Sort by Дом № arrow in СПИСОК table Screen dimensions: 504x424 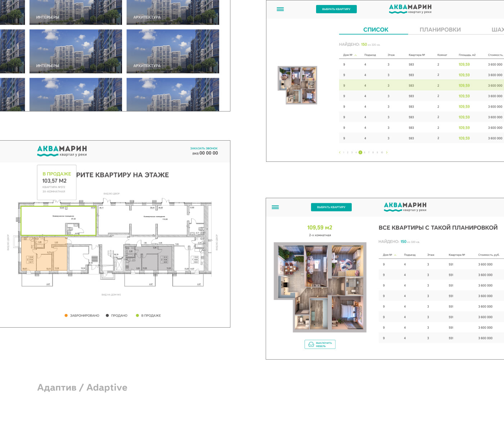click(x=356, y=55)
